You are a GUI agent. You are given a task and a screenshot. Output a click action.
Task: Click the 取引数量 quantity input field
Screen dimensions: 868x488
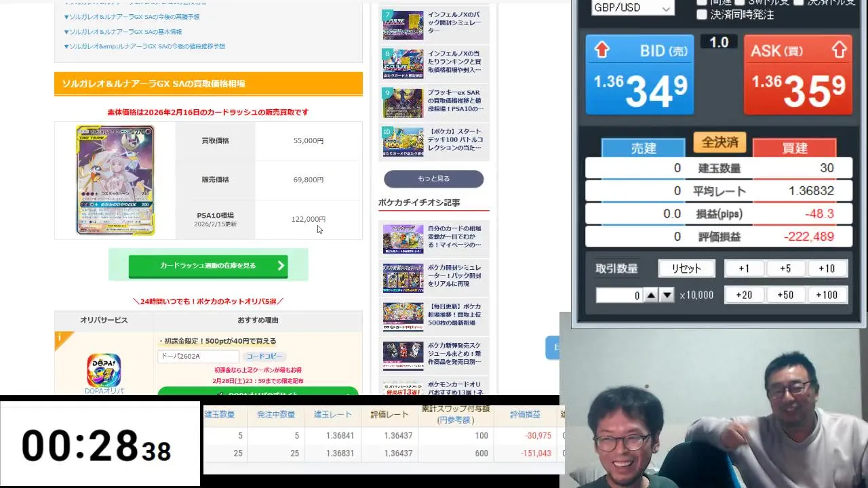click(x=618, y=296)
